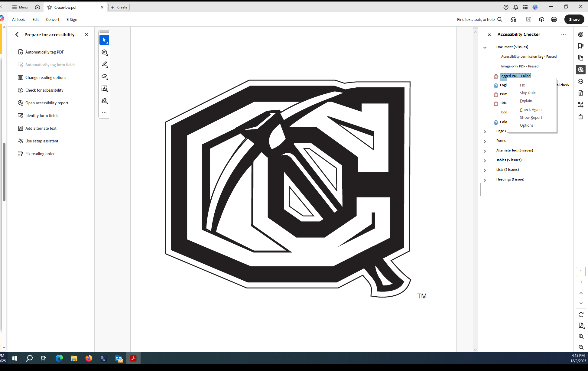Expand the Tables issues section
This screenshot has height=371, width=588.
(485, 161)
